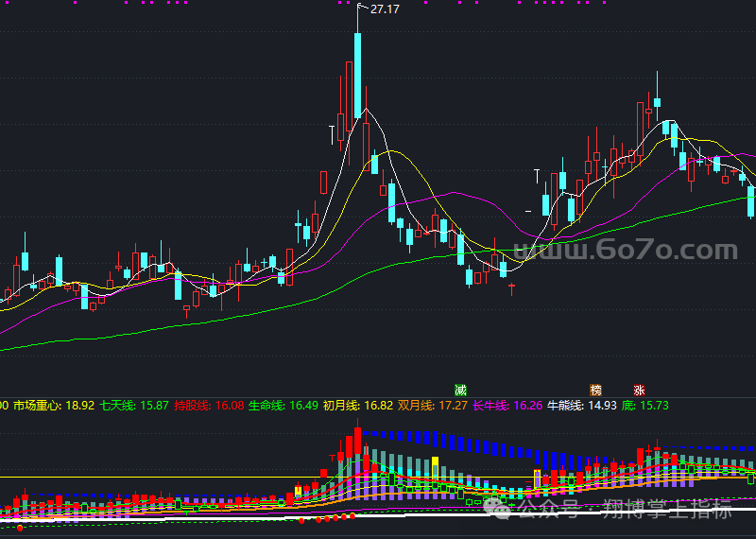The height and width of the screenshot is (539, 756).
Task: Click the WeChat logo in the watermark
Action: click(497, 510)
